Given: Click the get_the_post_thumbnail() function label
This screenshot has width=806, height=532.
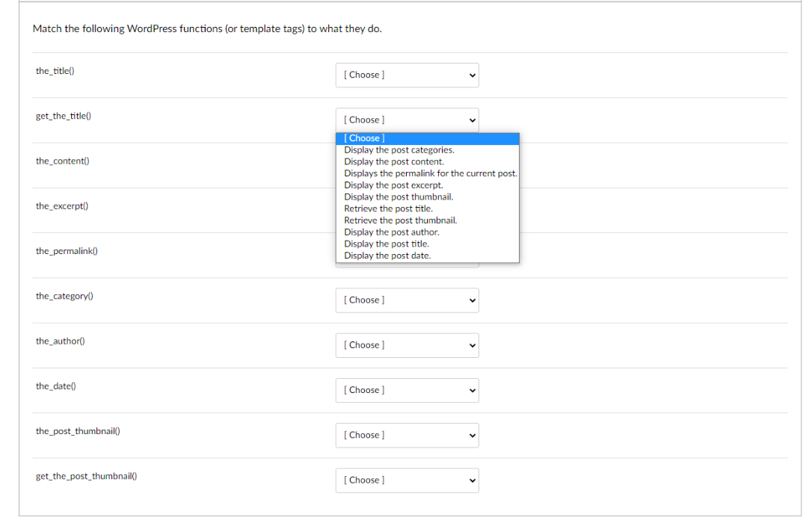Looking at the screenshot, I should pos(87,477).
